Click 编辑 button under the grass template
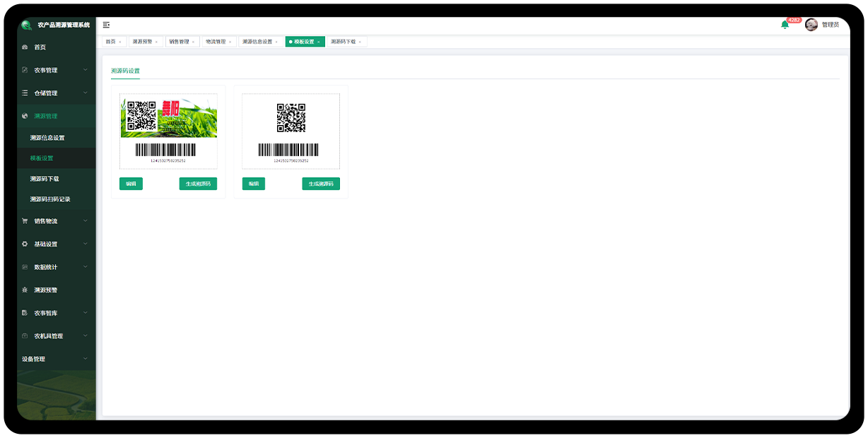The height and width of the screenshot is (438, 868). pyautogui.click(x=131, y=184)
